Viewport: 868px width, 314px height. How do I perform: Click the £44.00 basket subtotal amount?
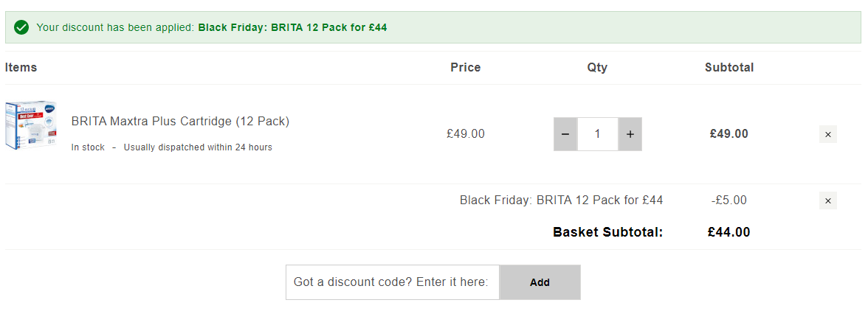pos(729,232)
